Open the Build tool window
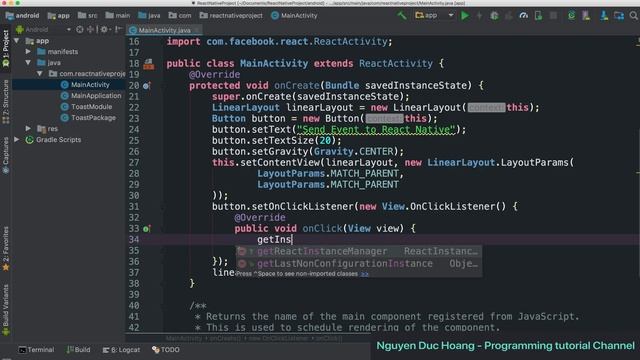The height and width of the screenshot is (360, 640). coord(78,350)
